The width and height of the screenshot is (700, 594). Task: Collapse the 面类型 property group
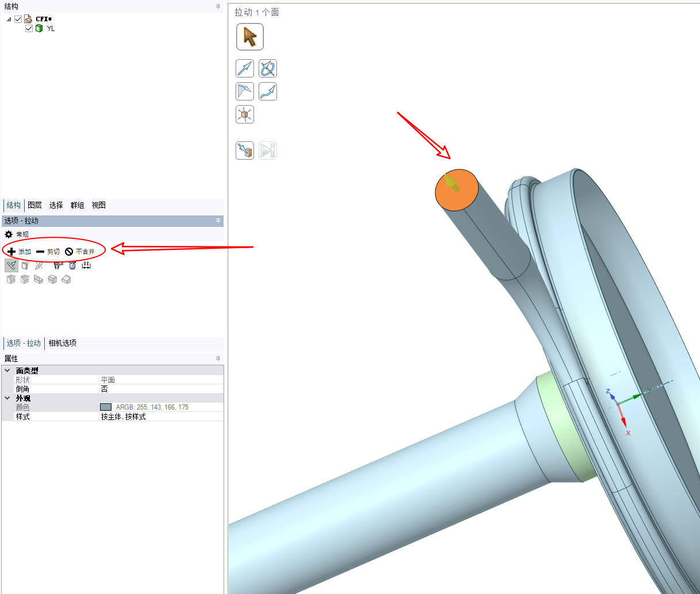7,371
